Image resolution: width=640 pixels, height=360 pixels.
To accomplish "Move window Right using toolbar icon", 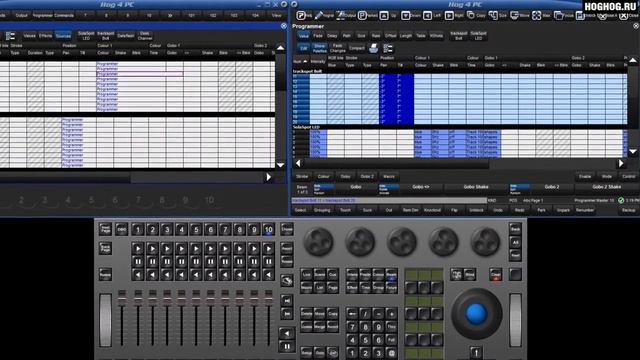I will (454, 16).
